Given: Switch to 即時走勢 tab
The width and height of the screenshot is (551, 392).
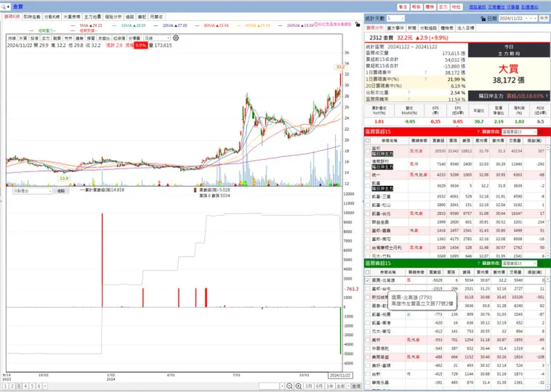Looking at the screenshot, I should [32, 17].
